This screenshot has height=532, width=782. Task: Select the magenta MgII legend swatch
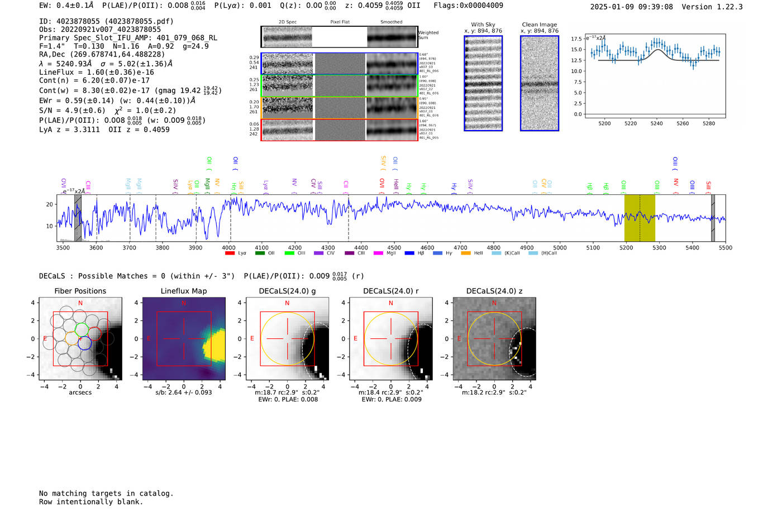379,253
